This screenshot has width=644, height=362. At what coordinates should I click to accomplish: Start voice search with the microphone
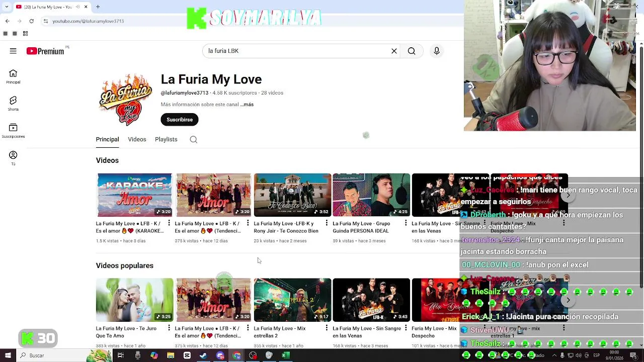[437, 51]
